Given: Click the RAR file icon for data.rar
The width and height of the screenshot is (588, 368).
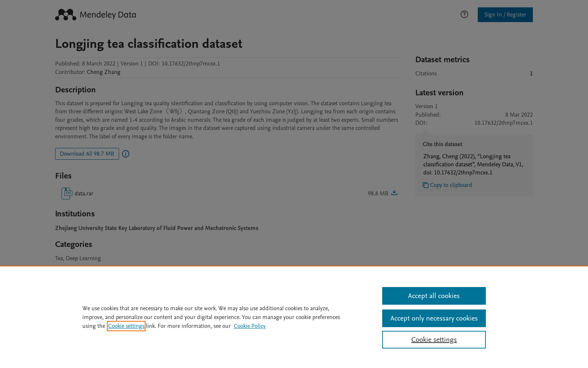Looking at the screenshot, I should click(67, 194).
